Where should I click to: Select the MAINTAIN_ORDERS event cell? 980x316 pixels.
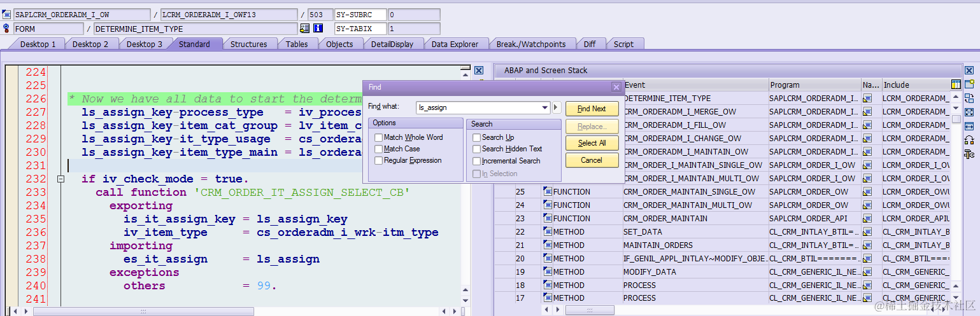pos(695,245)
